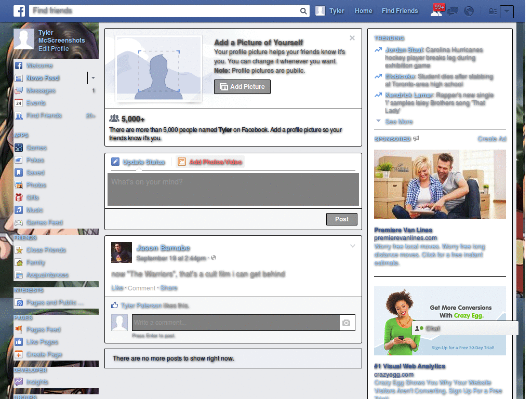Image resolution: width=532 pixels, height=399 pixels.
Task: Open the notifications globe icon
Action: coord(469,11)
